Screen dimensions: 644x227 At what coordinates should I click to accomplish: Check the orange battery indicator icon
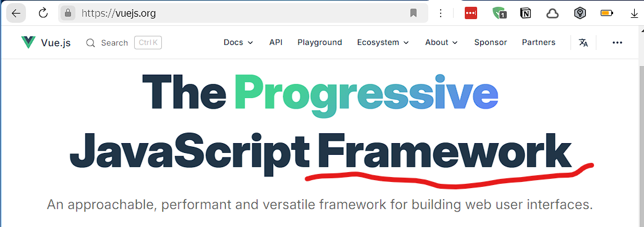[x=607, y=14]
